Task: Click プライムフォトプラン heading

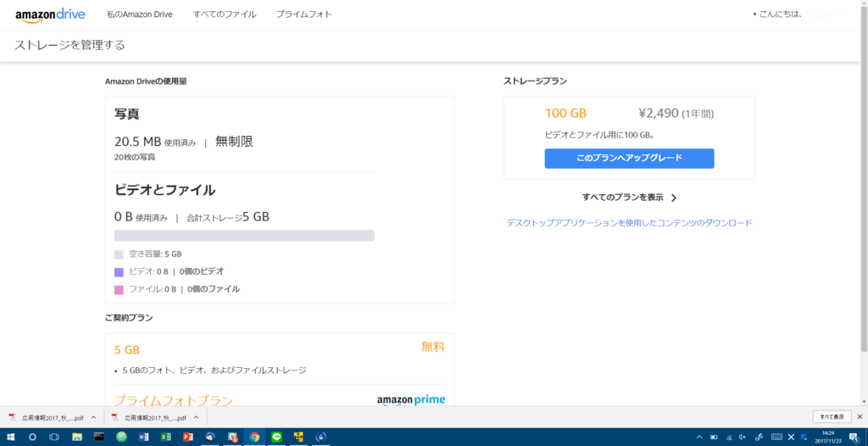Action: click(x=173, y=400)
